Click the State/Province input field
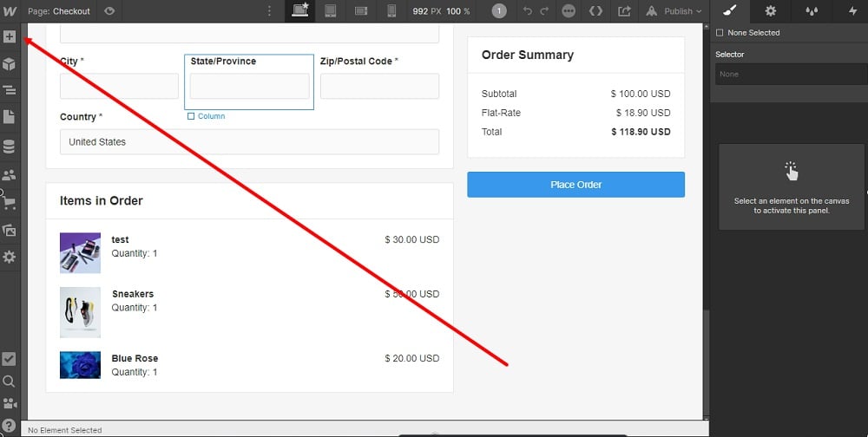The height and width of the screenshot is (437, 868). [250, 87]
